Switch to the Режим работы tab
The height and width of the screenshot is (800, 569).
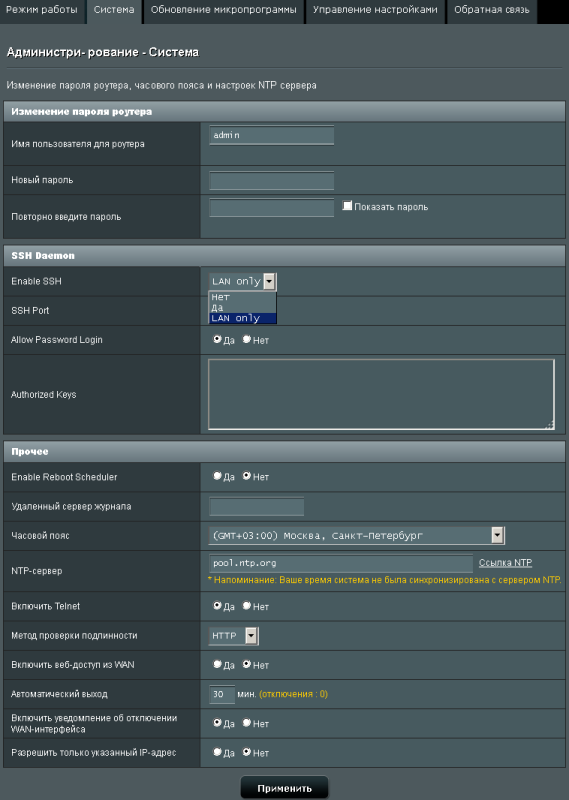pyautogui.click(x=42, y=10)
